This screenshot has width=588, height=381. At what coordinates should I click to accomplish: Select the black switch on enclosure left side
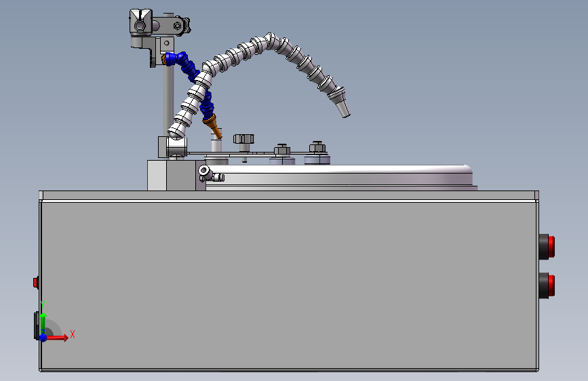(37, 325)
